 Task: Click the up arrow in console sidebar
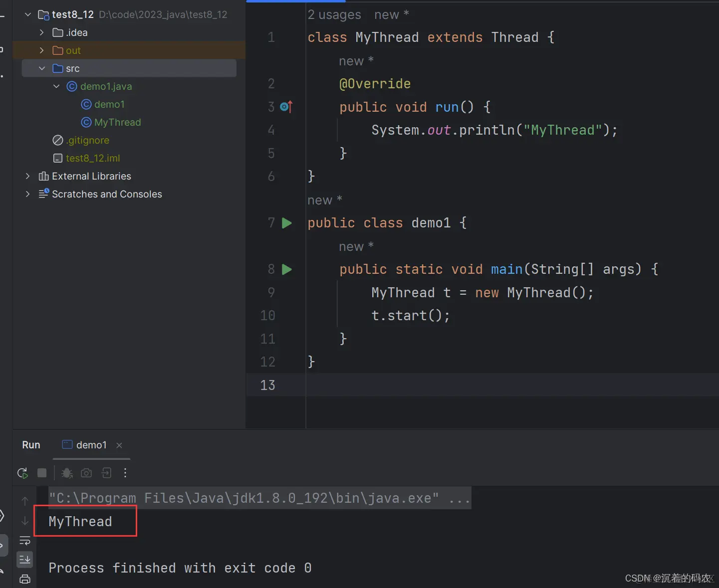25,501
